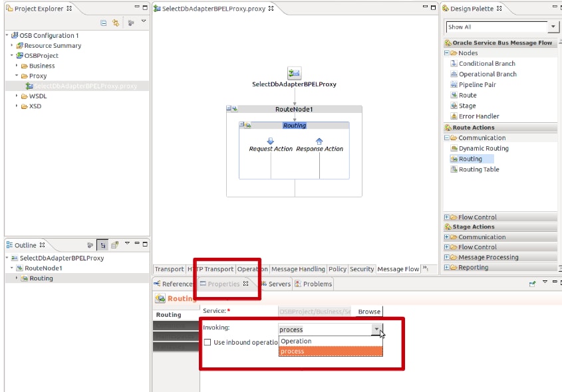The image size is (562, 392).
Task: Click pin properties icon in Properties toolbar
Action: click(x=532, y=284)
